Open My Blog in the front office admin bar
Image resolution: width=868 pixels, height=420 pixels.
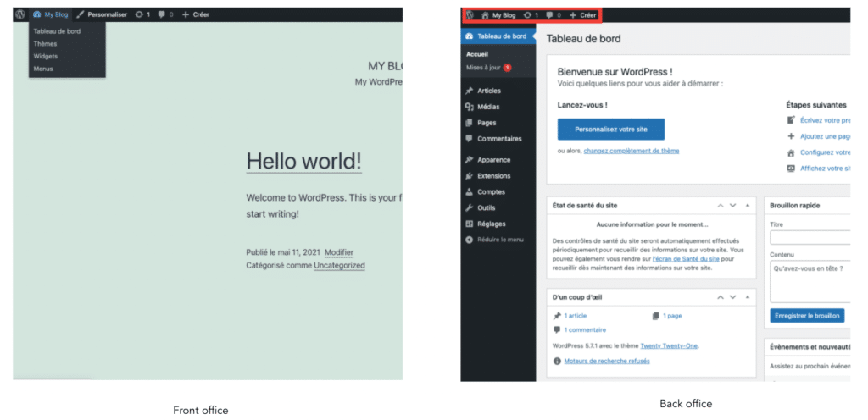(x=50, y=14)
